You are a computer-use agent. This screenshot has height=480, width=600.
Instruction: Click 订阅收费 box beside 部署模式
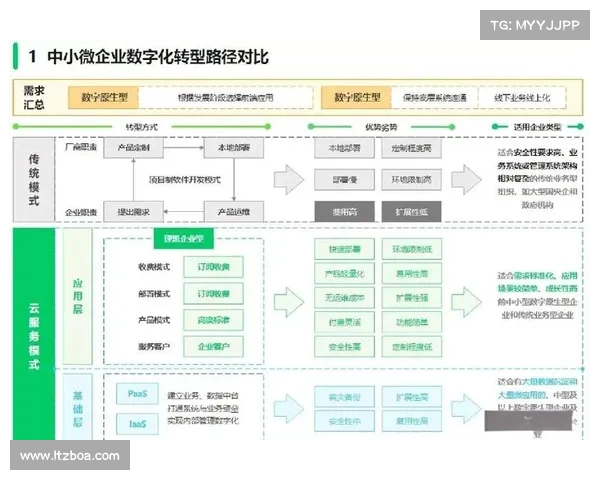tap(214, 294)
